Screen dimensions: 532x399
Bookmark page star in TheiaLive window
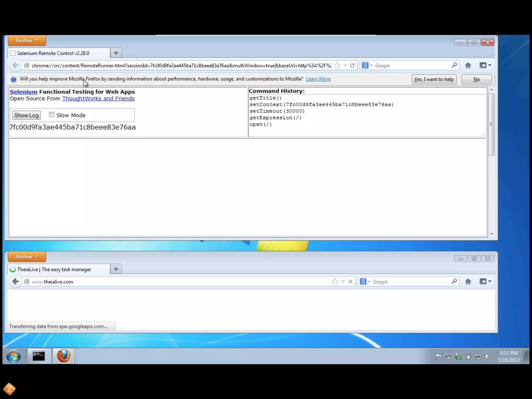click(x=335, y=282)
